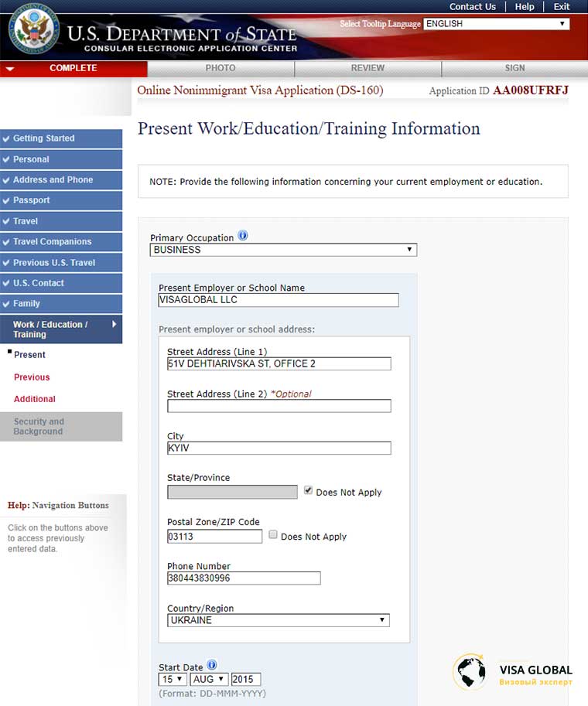588x706 pixels.
Task: Click the disabled State/Province field
Action: tap(232, 492)
